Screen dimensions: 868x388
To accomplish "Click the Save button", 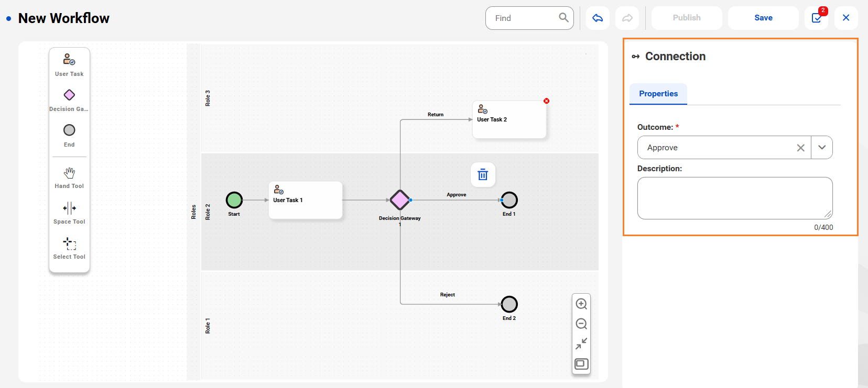I will (763, 18).
